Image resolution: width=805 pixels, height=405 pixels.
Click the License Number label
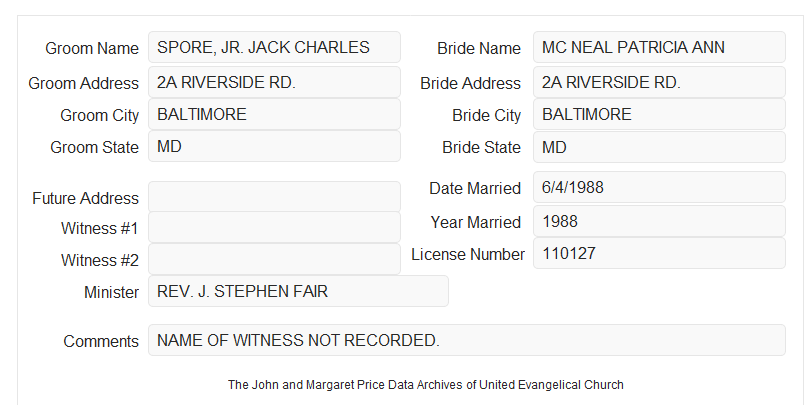[468, 255]
